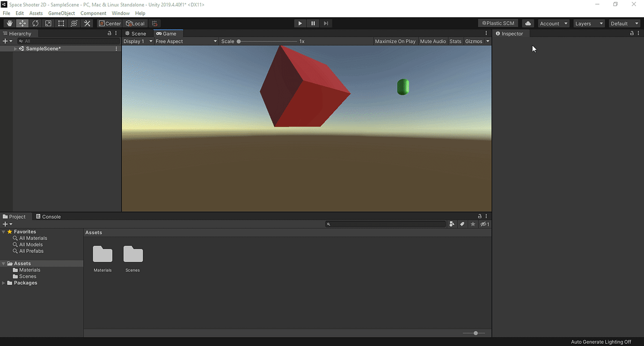Open the Layers dropdown

click(x=589, y=23)
